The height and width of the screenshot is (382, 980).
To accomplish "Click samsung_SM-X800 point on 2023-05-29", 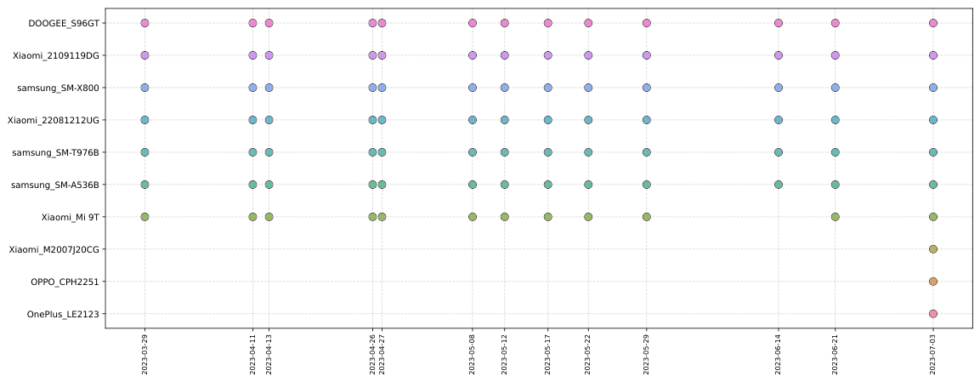I will [x=646, y=88].
